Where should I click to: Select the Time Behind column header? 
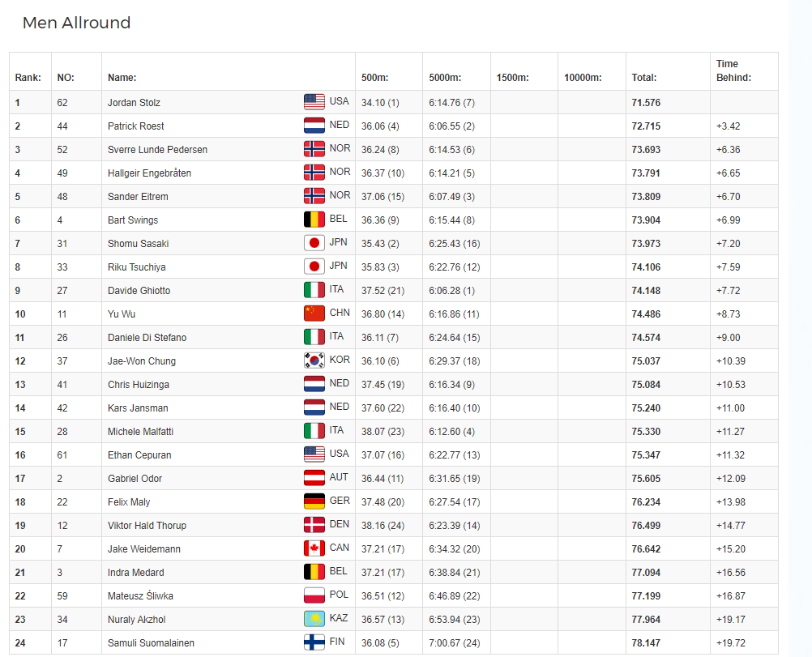coord(734,71)
